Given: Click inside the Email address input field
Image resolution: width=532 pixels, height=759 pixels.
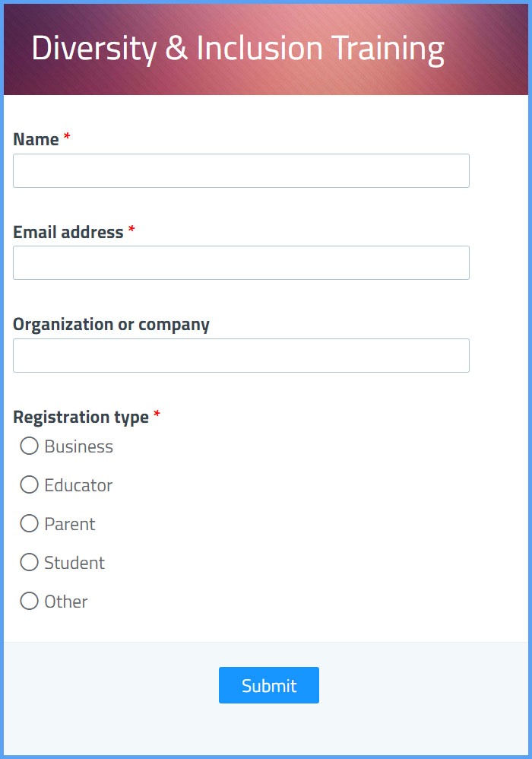Looking at the screenshot, I should (241, 262).
